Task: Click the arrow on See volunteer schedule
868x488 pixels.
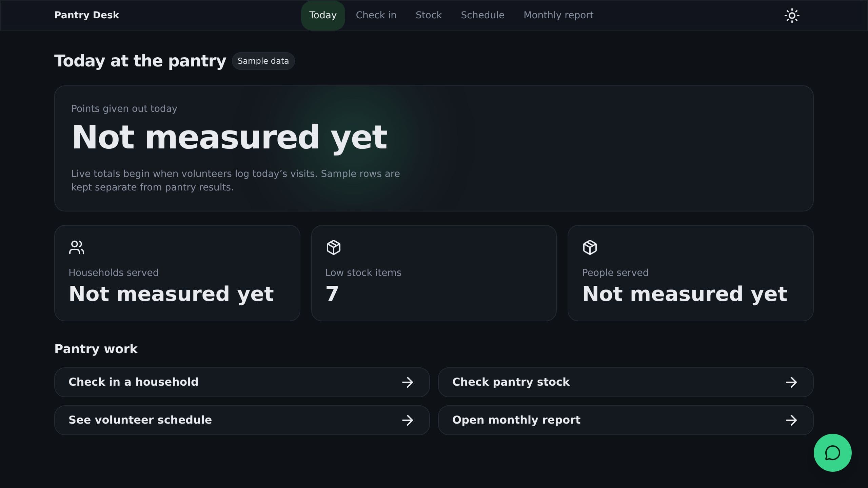Action: point(408,420)
